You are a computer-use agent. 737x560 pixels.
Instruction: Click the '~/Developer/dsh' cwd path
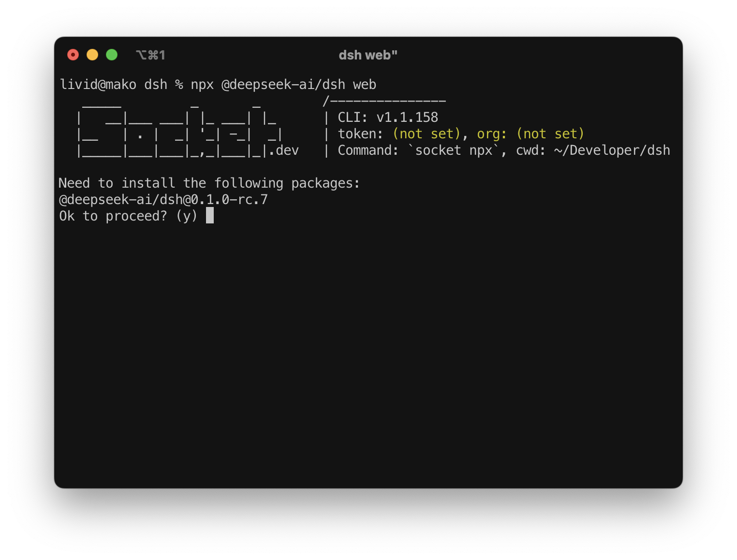[x=612, y=150]
